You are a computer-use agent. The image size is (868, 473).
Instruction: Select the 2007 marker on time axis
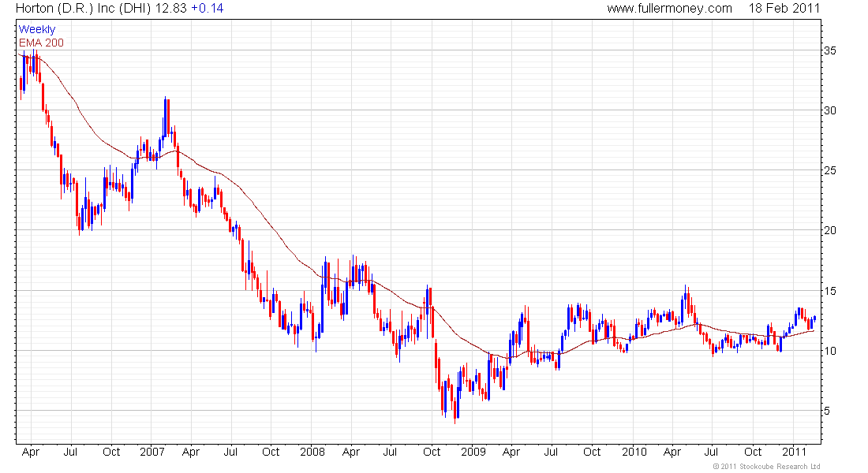tap(152, 453)
